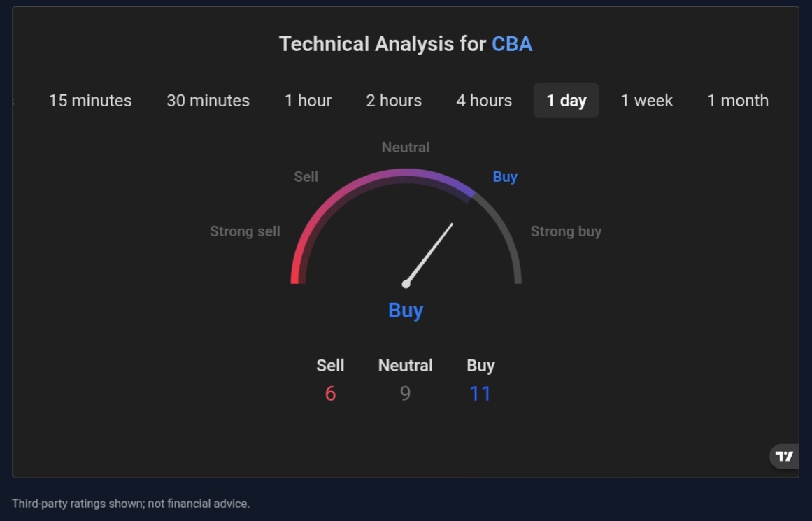The image size is (812, 521).
Task: Click the Strong buy gauge label
Action: [566, 231]
